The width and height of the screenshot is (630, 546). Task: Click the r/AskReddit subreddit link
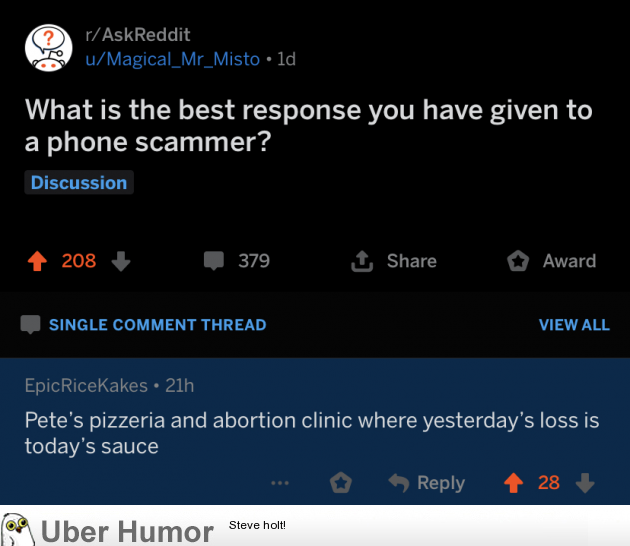[137, 36]
